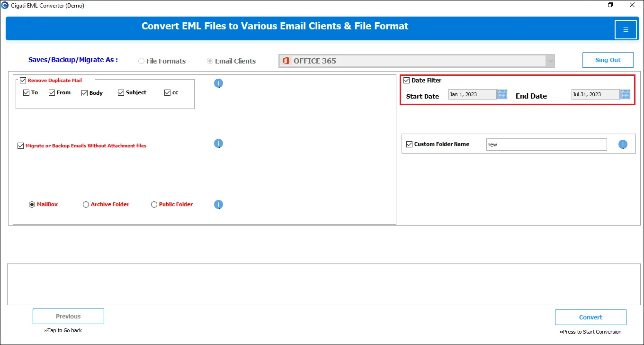Click the "Saves/Backup/Migrate As :" label
Image resolution: width=644 pixels, height=345 pixels.
coord(73,60)
